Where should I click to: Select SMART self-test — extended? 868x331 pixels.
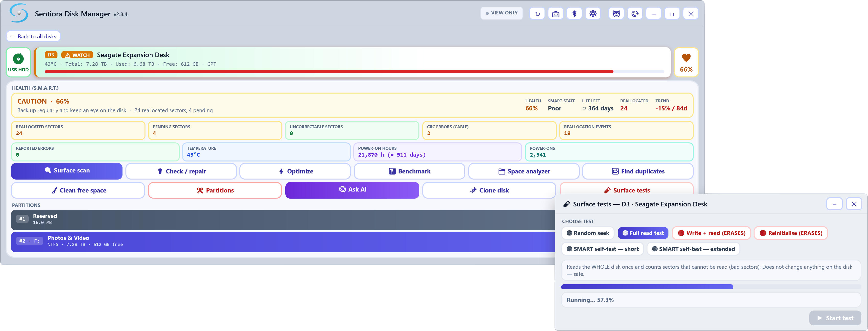[693, 249]
